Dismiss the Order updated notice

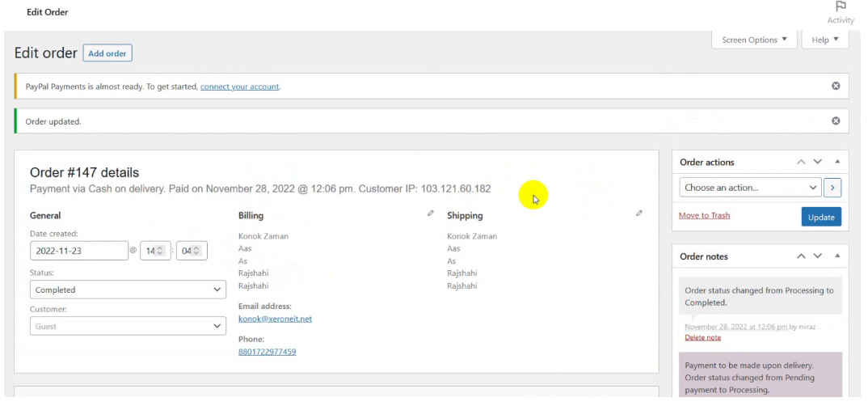[836, 121]
